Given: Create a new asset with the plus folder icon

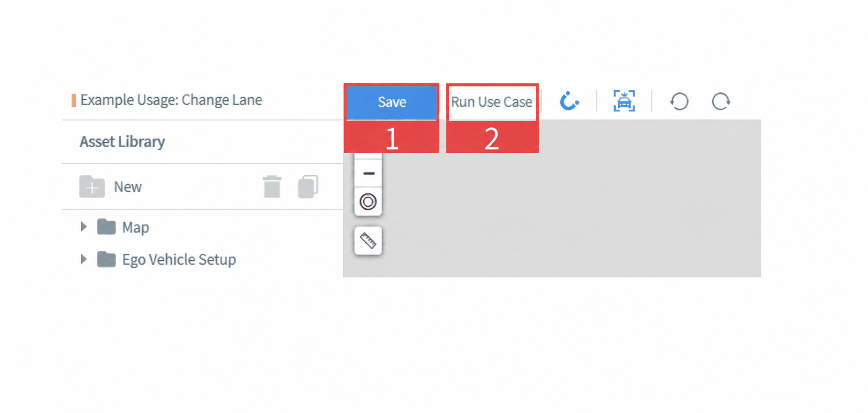Looking at the screenshot, I should 92,187.
